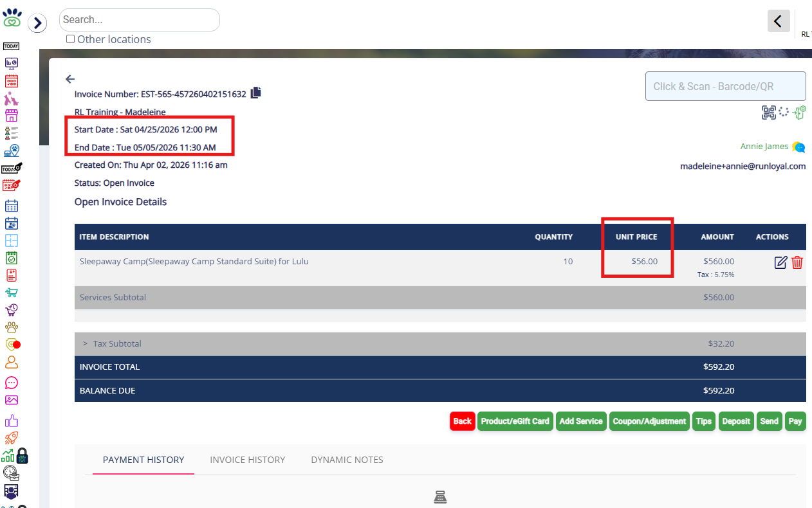Open chat with Annie James via bubble icon
The height and width of the screenshot is (508, 812).
pos(798,147)
